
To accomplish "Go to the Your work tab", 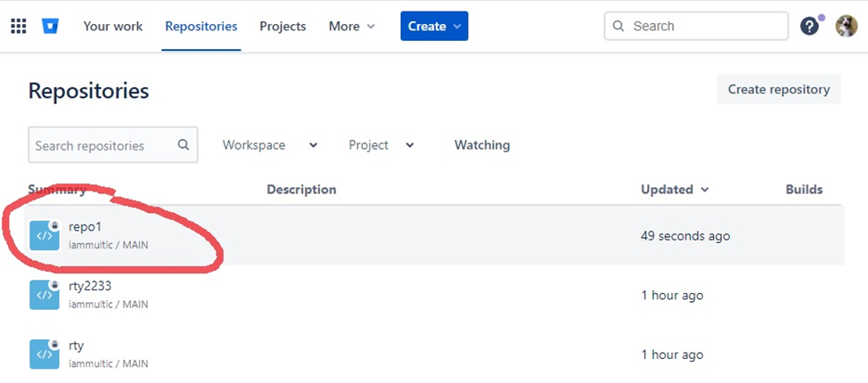I will click(113, 26).
